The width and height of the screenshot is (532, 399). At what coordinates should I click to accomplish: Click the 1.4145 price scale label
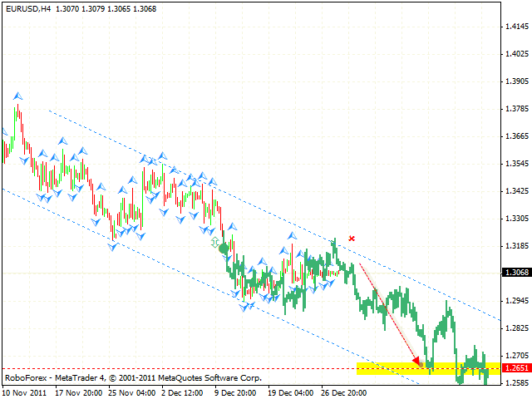pyautogui.click(x=517, y=27)
